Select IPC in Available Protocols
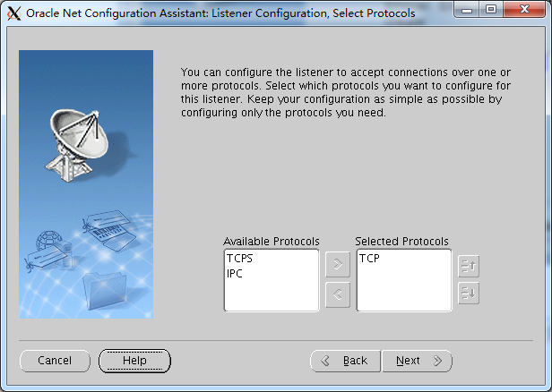The width and height of the screenshot is (552, 392). point(235,274)
